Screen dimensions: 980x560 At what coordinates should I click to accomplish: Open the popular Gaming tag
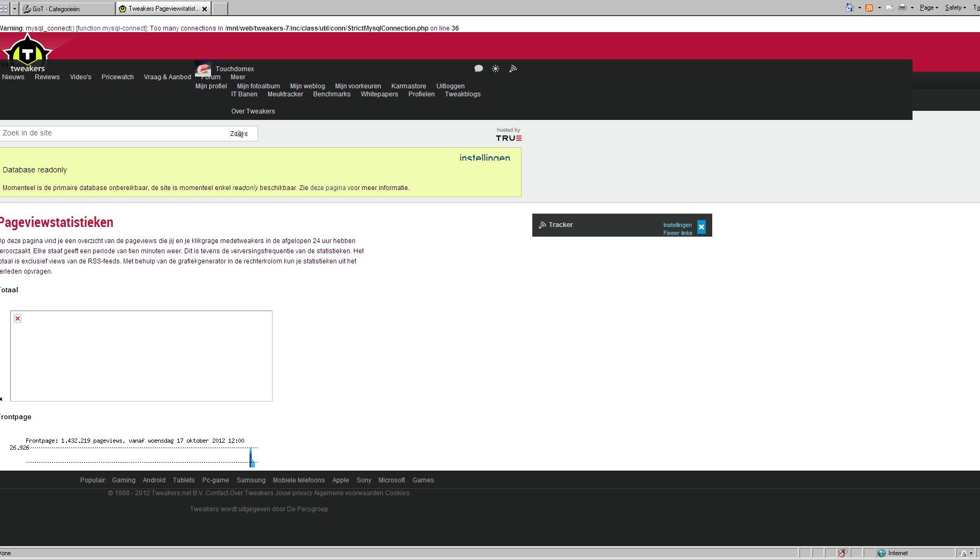click(124, 480)
